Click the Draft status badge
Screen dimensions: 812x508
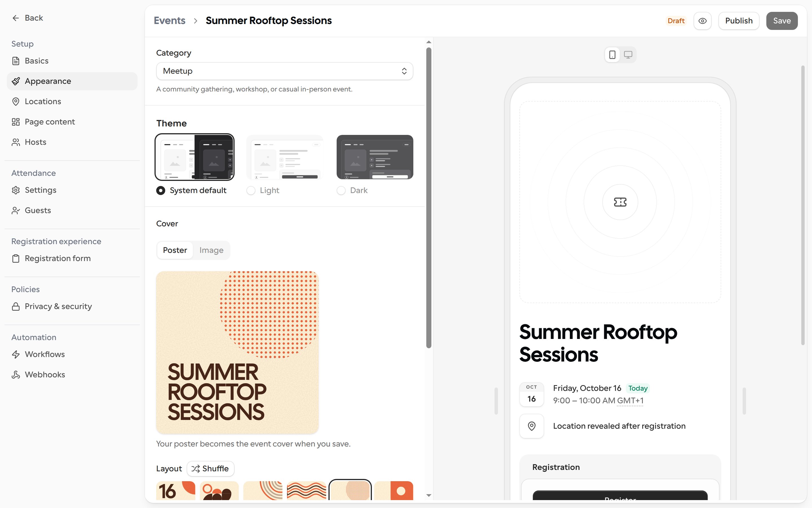[676, 21]
